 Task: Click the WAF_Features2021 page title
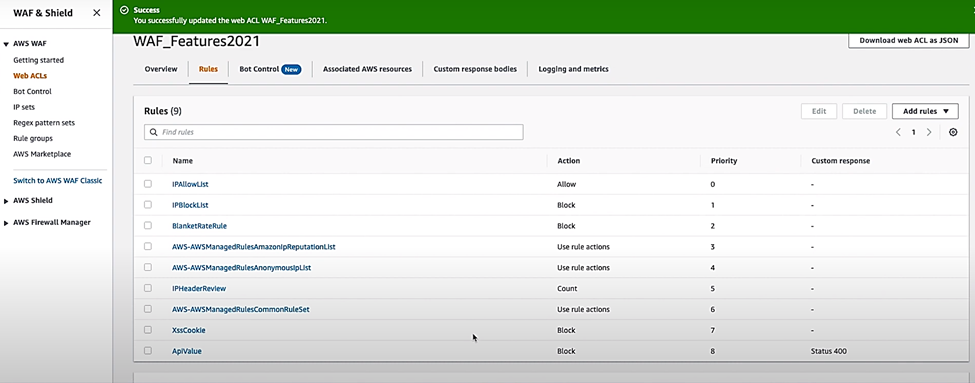pos(196,42)
